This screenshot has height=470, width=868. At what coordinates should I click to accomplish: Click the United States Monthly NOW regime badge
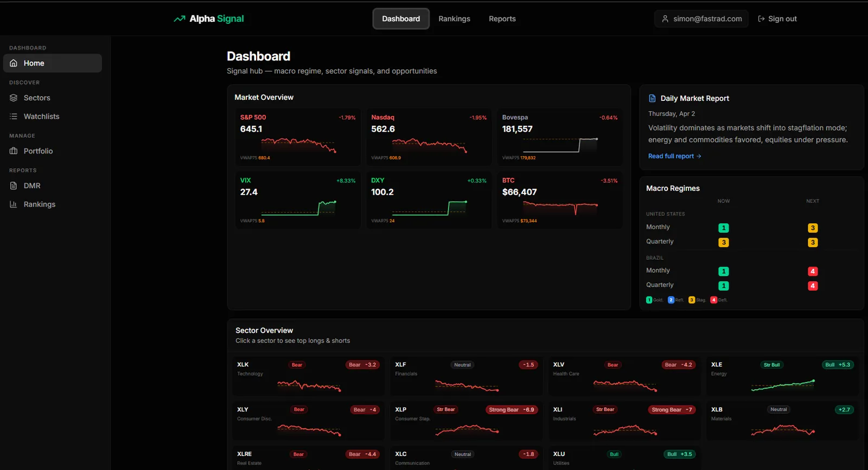[724, 228]
